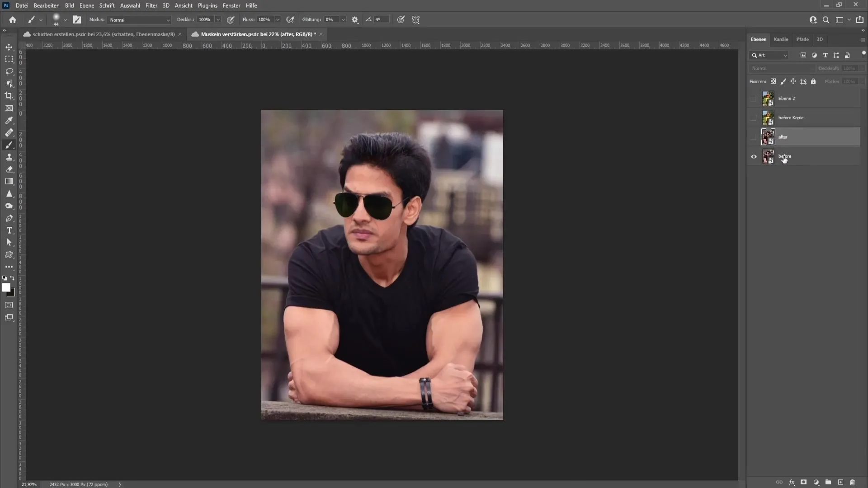
Task: Open the Glätten smoothing dropdown
Action: 344,20
